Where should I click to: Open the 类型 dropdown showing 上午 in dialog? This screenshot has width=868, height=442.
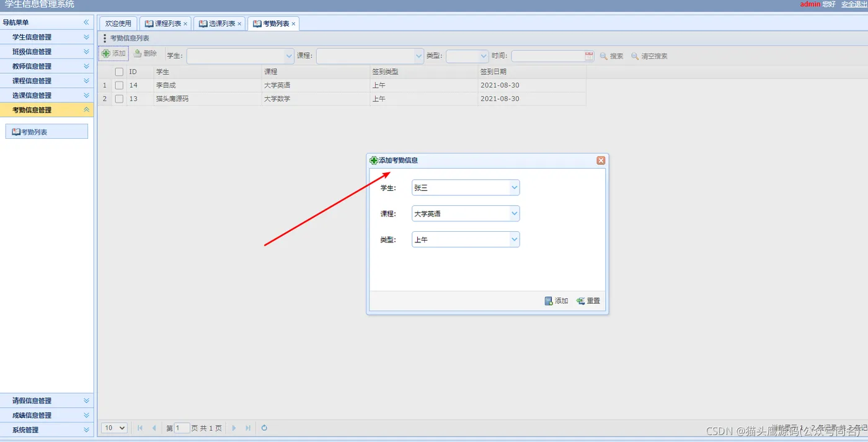(x=514, y=239)
